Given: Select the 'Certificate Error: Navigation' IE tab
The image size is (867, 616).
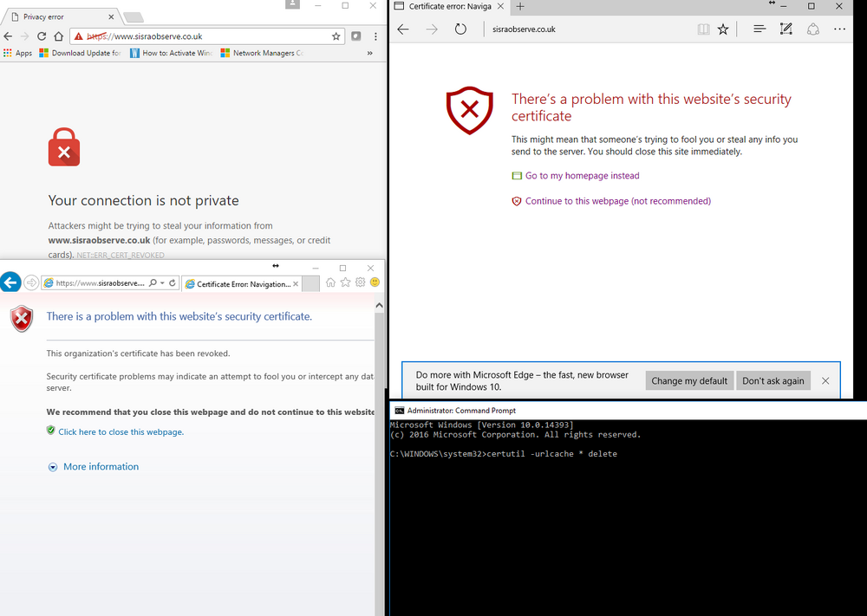Looking at the screenshot, I should pos(242,284).
